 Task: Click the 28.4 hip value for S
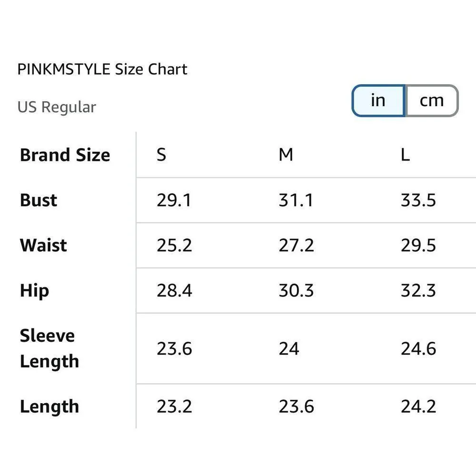(x=174, y=291)
